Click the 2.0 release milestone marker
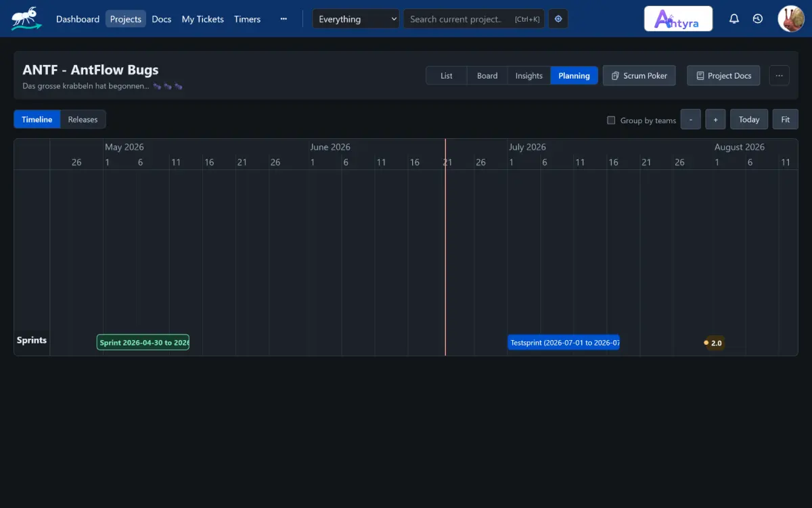 (713, 343)
